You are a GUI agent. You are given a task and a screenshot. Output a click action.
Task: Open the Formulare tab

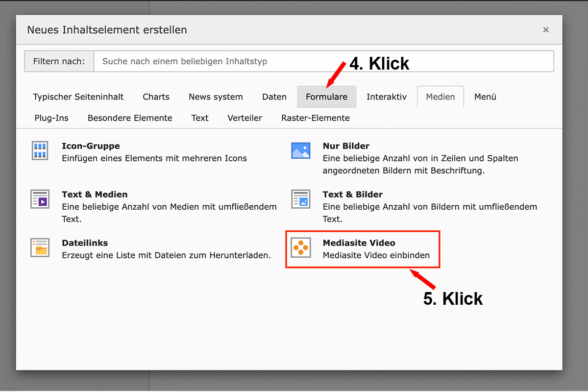coord(326,97)
